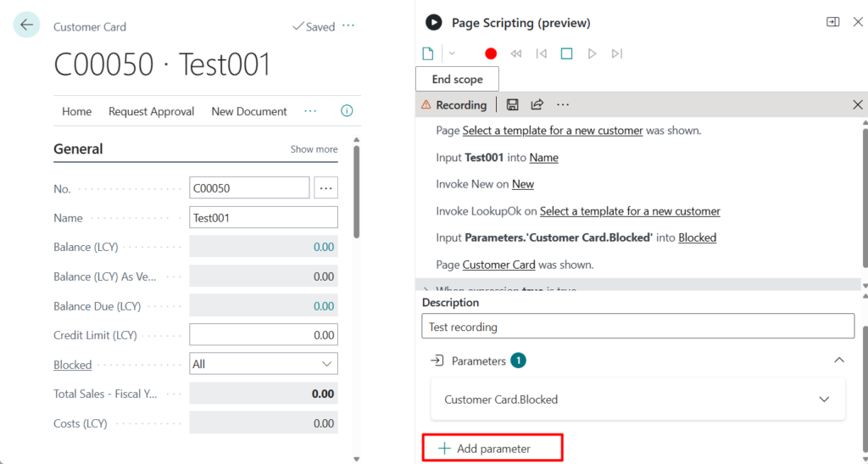The height and width of the screenshot is (464, 868).
Task: Click the Rewind double-arrow icon
Action: tap(515, 53)
